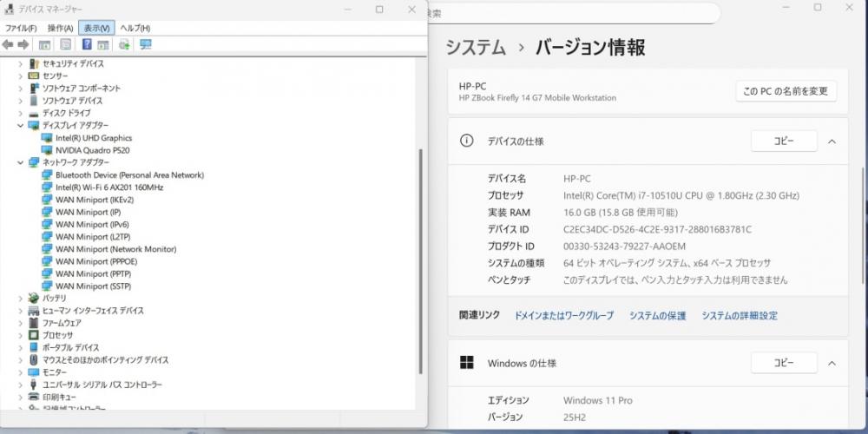This screenshot has width=868, height=434.
Task: Open the ヘルプ(H) menu
Action: 135,29
